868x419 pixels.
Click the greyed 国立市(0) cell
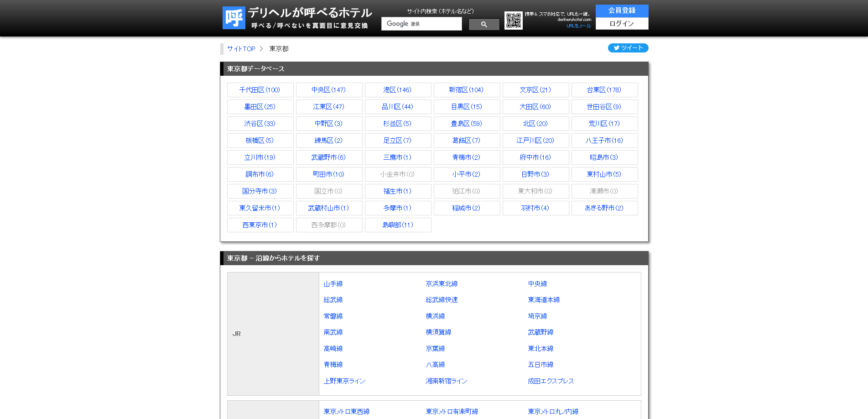[329, 191]
